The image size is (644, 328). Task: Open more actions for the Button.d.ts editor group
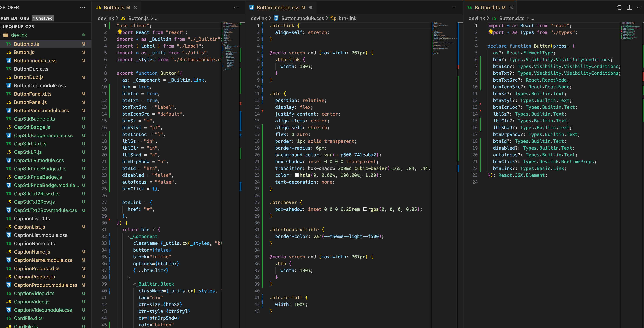(639, 8)
